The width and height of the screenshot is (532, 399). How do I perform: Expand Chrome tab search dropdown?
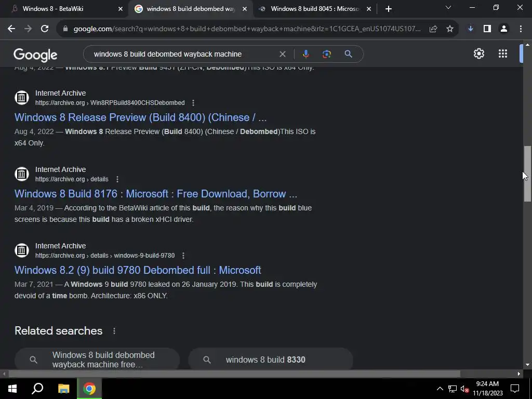click(x=448, y=7)
